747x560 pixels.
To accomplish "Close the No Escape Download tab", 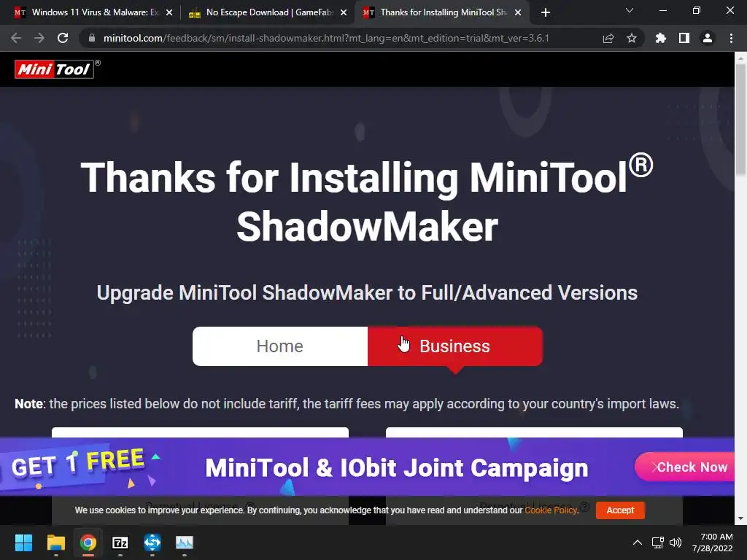I will pos(344,13).
